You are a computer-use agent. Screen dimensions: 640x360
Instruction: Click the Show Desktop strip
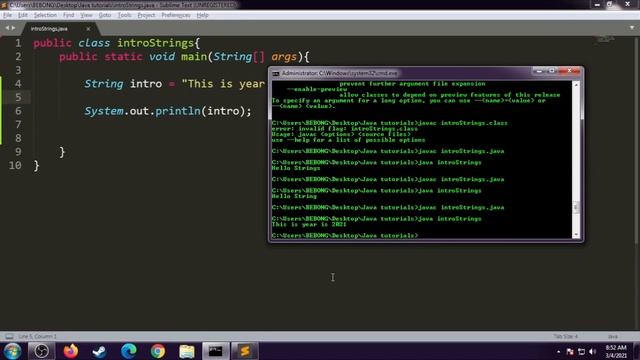point(636,351)
